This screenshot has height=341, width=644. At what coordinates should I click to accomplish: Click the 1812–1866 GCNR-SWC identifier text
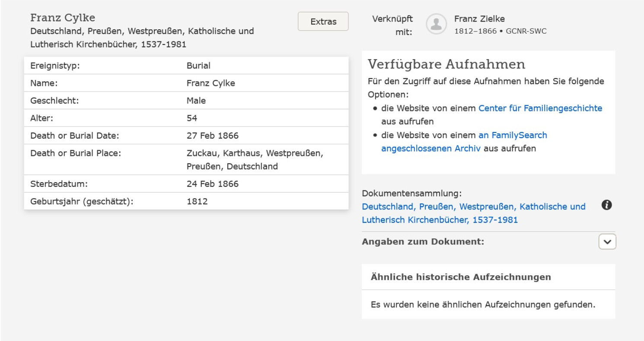[500, 32]
